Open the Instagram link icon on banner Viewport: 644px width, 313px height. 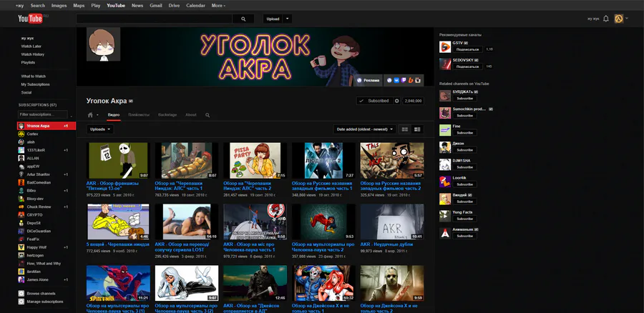pos(418,81)
